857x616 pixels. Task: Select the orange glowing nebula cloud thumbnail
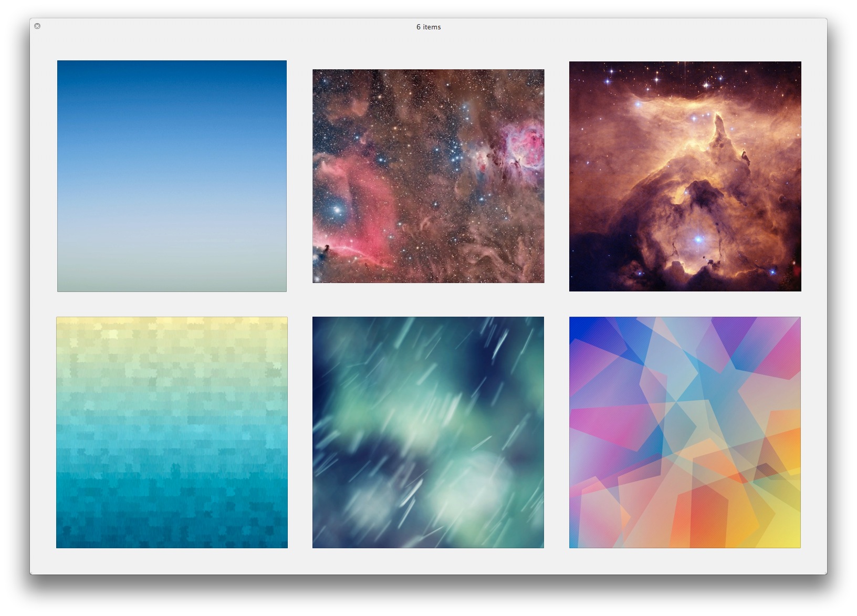pyautogui.click(x=685, y=176)
